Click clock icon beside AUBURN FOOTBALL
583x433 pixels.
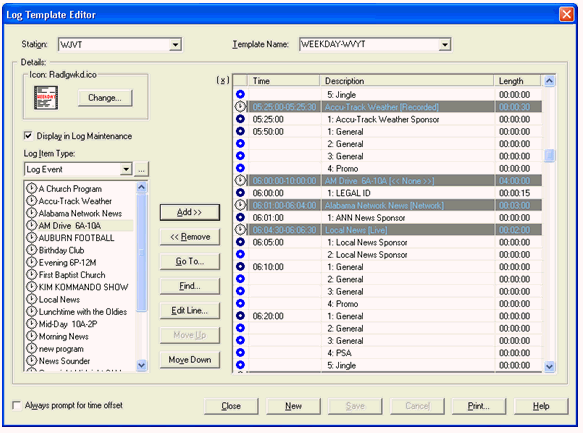coord(32,237)
